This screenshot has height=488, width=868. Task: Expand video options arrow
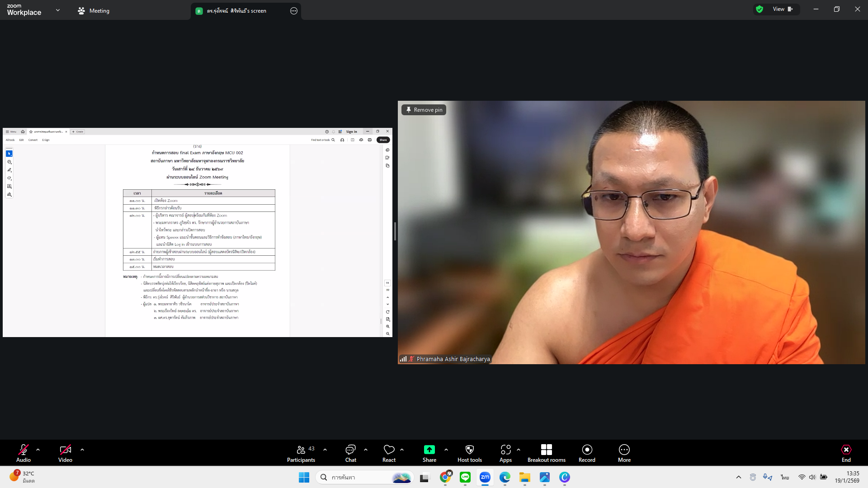click(82, 450)
